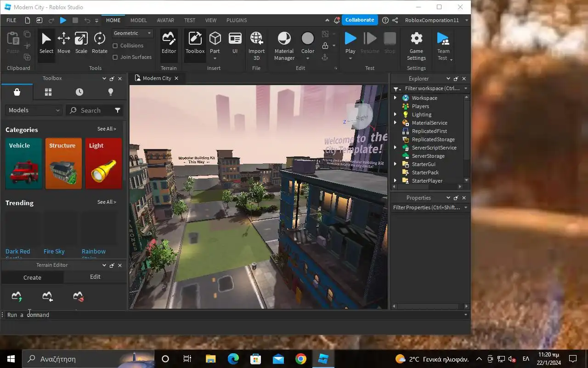Switch to the PLUGINS ribbon tab
The image size is (588, 368).
[237, 20]
